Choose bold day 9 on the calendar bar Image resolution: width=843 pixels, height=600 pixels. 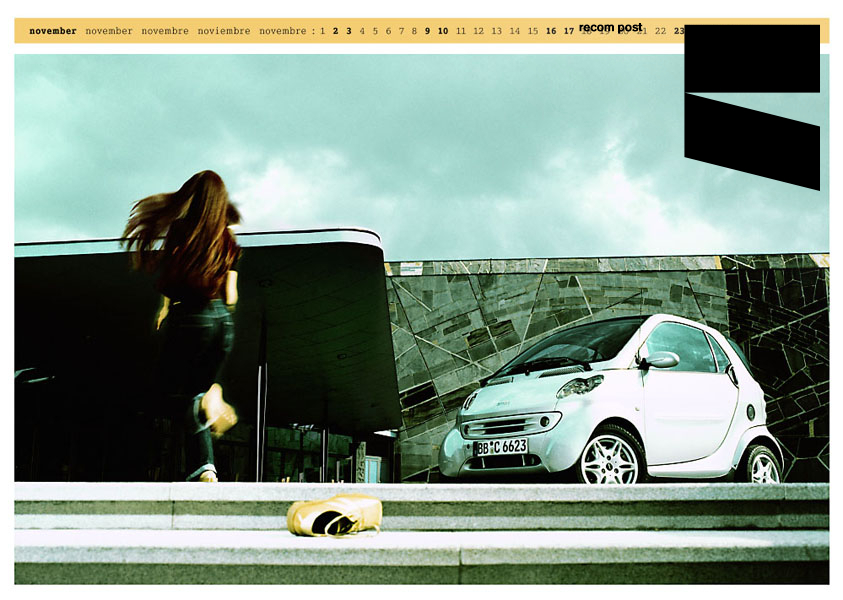(427, 31)
